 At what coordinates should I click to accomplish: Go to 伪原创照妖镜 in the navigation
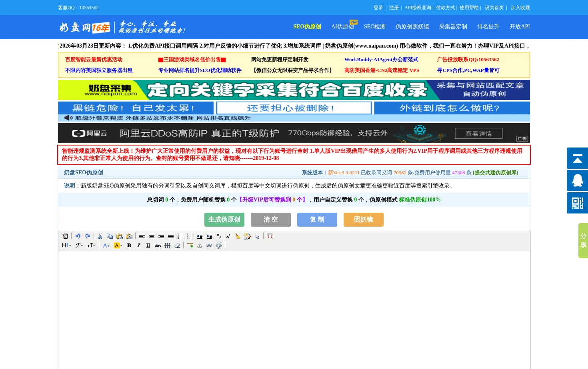[412, 27]
